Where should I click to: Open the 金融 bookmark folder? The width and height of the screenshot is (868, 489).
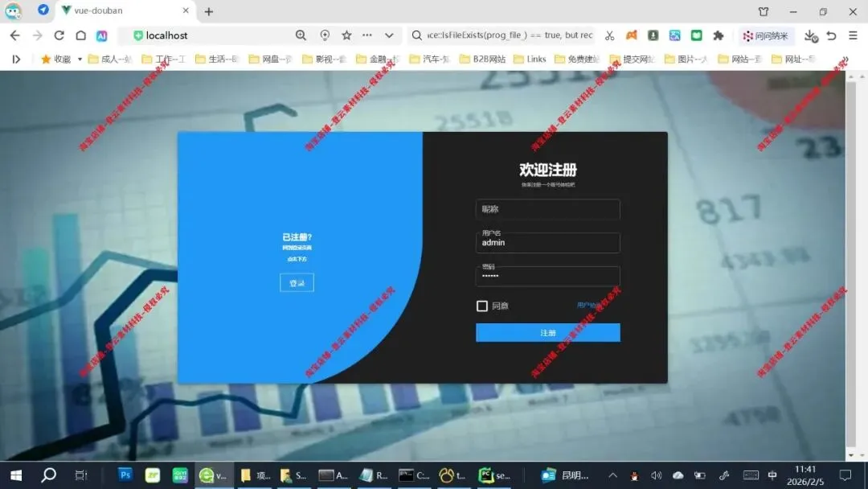[378, 59]
